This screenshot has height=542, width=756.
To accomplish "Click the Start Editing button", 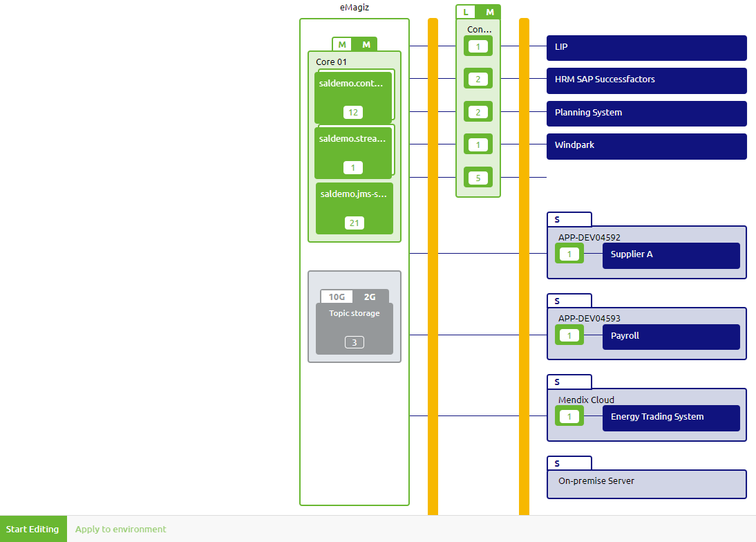I will pyautogui.click(x=33, y=528).
